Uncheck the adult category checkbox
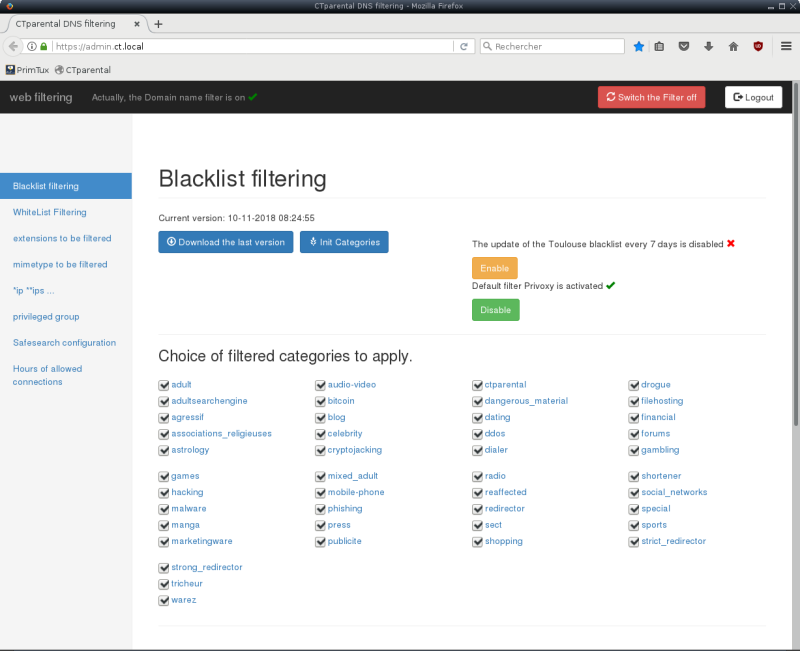This screenshot has width=800, height=651. pos(164,385)
